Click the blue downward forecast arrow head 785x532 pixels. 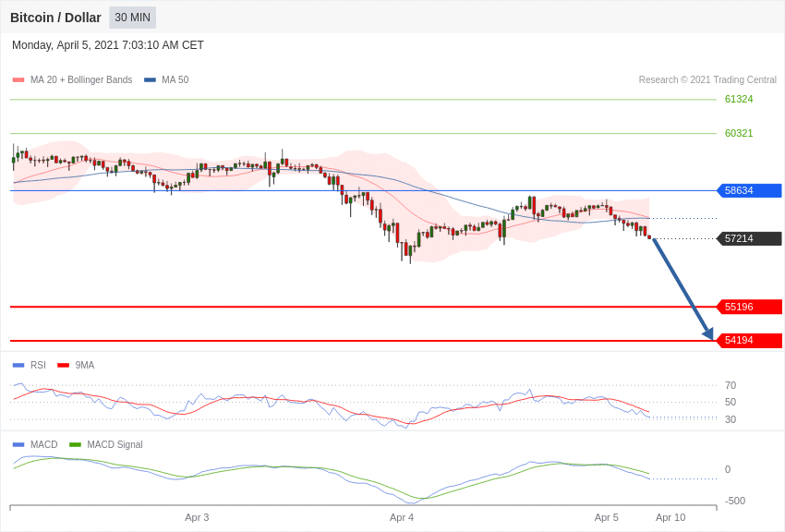708,333
